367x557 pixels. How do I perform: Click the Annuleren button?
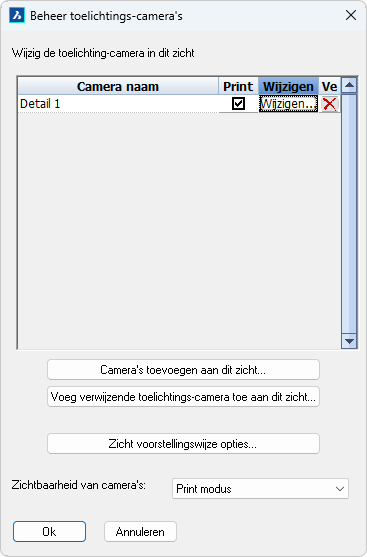click(x=140, y=531)
